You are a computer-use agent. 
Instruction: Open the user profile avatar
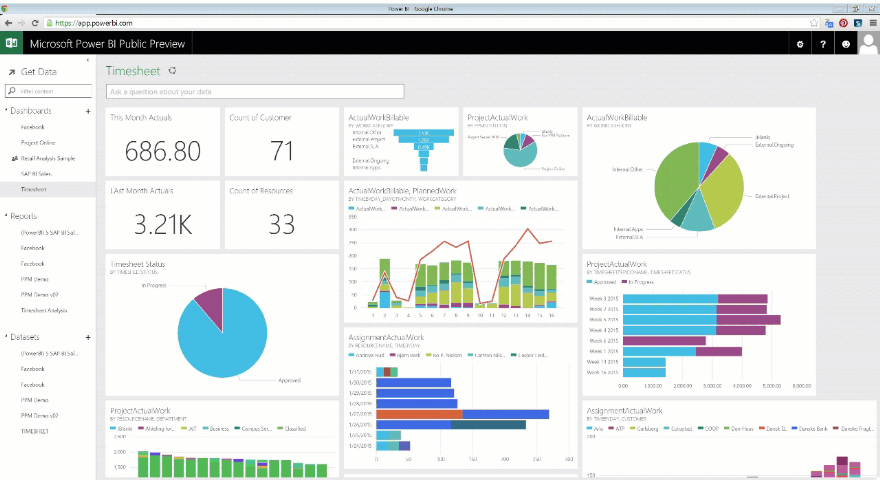click(x=868, y=44)
